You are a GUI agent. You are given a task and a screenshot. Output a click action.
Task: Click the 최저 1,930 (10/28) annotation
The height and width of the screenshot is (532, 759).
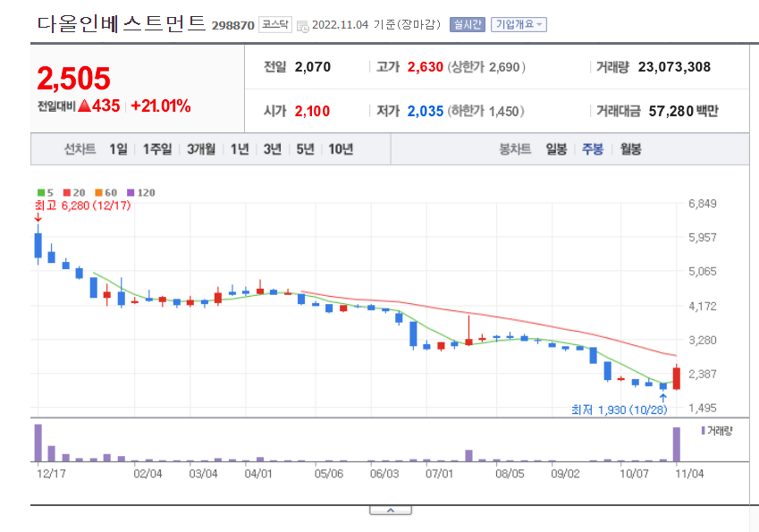click(x=620, y=410)
